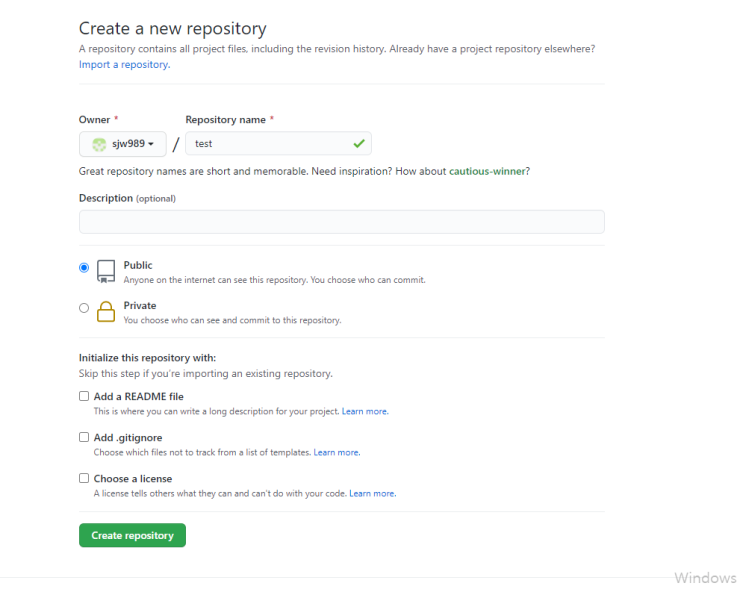Click the Create repository button
This screenshot has width=743, height=589.
[132, 535]
